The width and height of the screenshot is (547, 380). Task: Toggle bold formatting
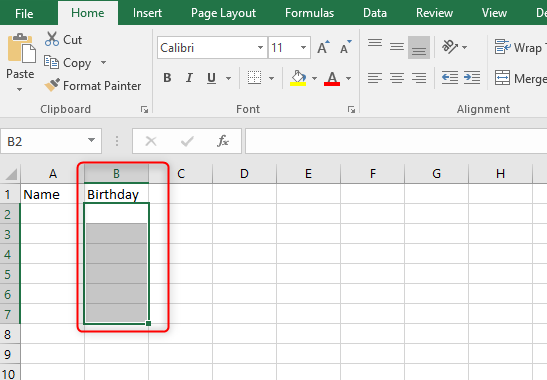167,77
